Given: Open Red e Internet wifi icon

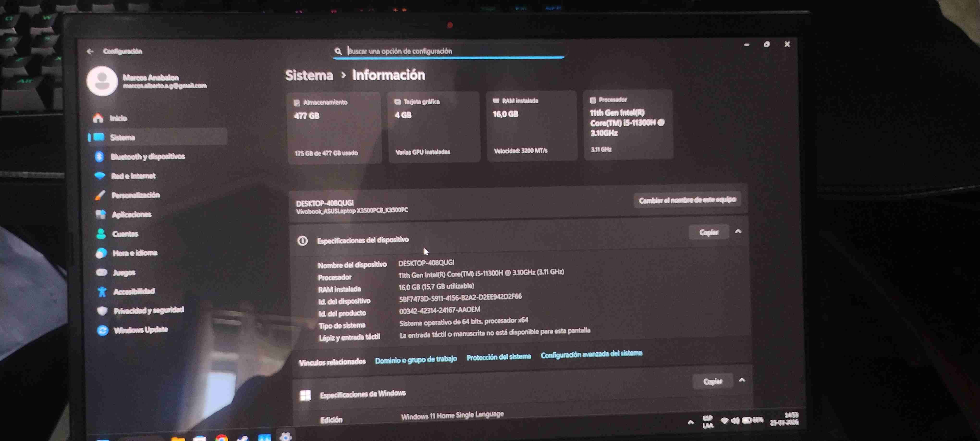Looking at the screenshot, I should point(100,176).
